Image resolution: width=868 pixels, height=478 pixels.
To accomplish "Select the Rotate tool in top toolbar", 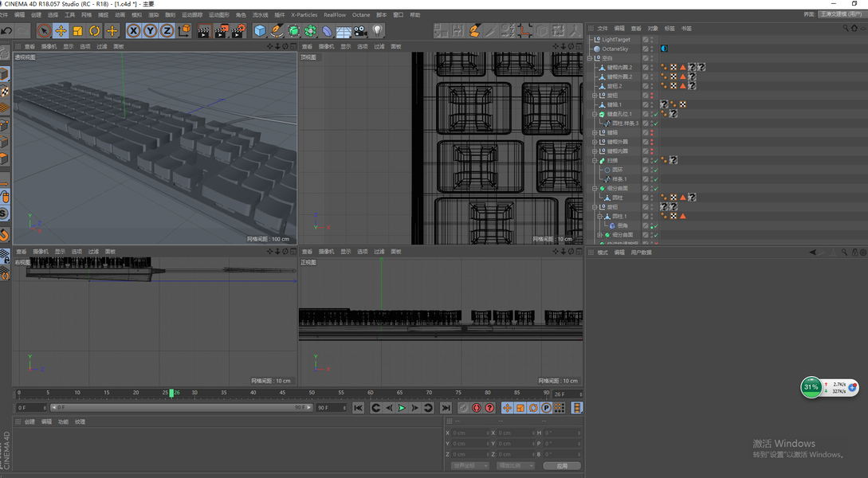I will [x=95, y=31].
